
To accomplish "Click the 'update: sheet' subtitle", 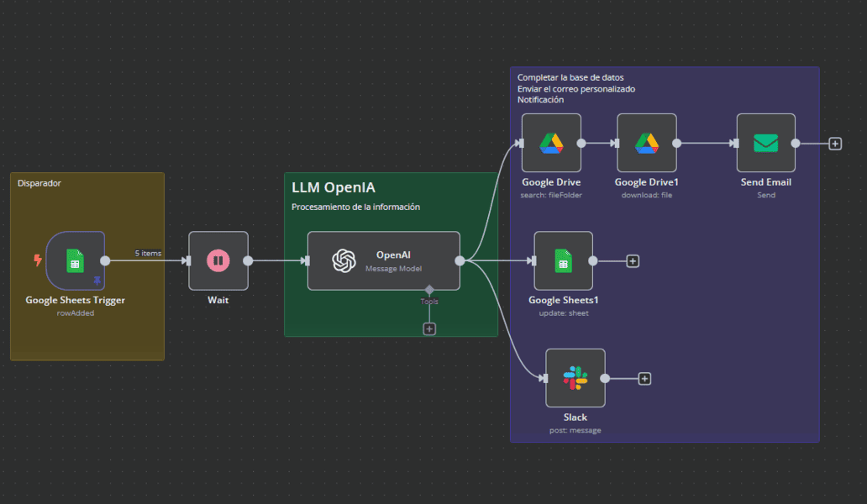I will [x=564, y=312].
